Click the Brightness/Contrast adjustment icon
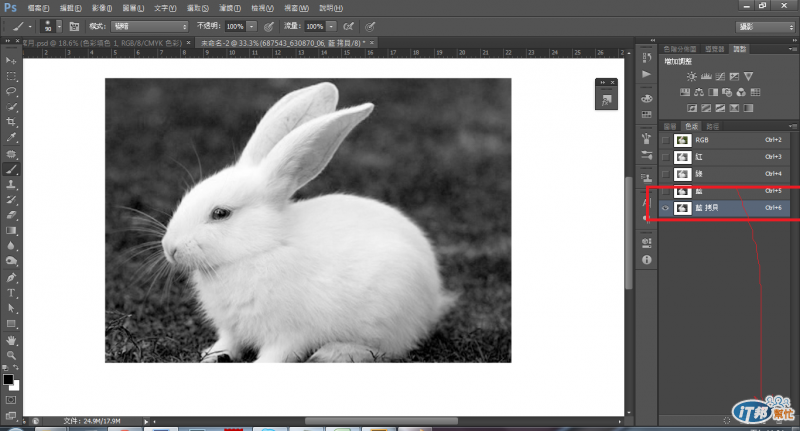The image size is (800, 431). click(691, 76)
